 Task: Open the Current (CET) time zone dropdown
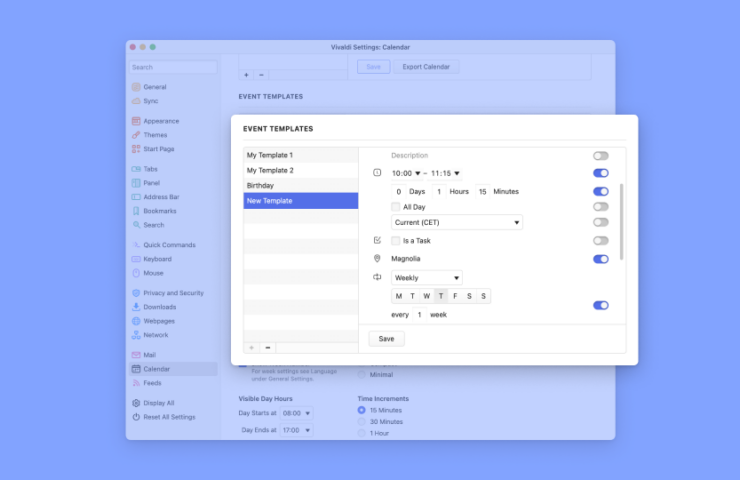[456, 222]
